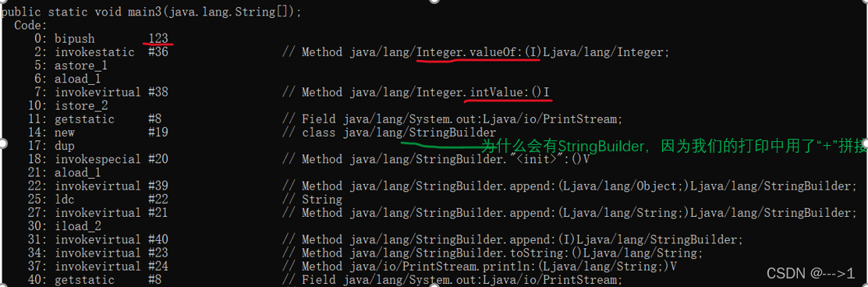Click "invokestatic" at offset 2
Viewport: 868px width, 287px height.
(x=94, y=52)
